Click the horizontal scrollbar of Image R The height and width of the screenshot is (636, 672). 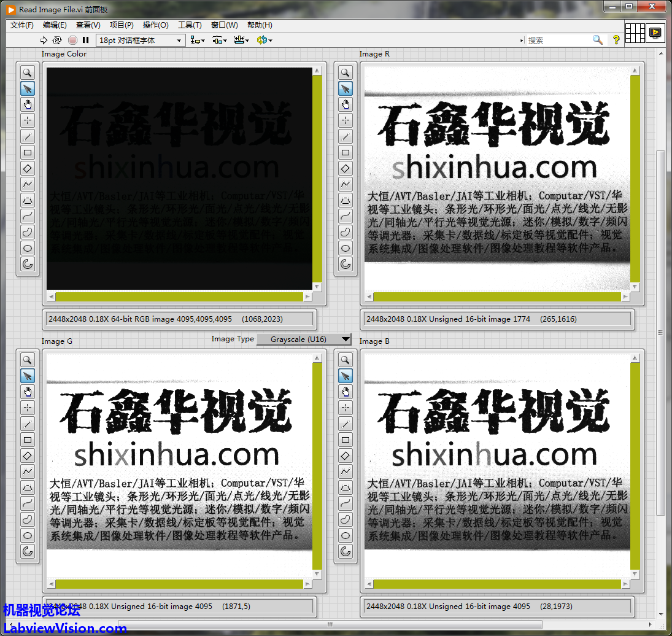(497, 297)
